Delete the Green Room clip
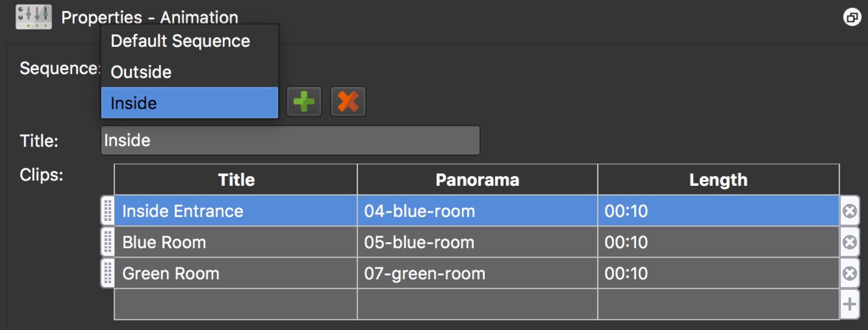This screenshot has height=330, width=868. (850, 273)
